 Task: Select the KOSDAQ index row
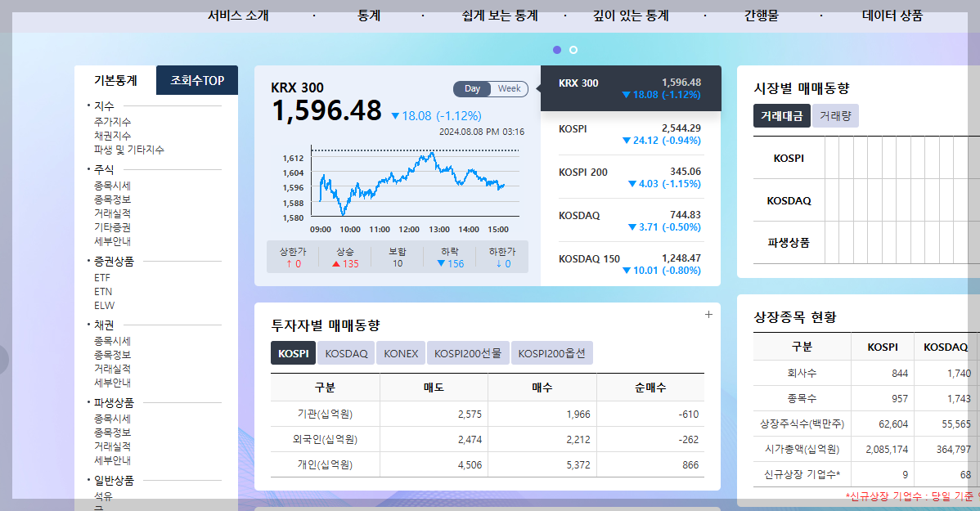click(x=630, y=221)
